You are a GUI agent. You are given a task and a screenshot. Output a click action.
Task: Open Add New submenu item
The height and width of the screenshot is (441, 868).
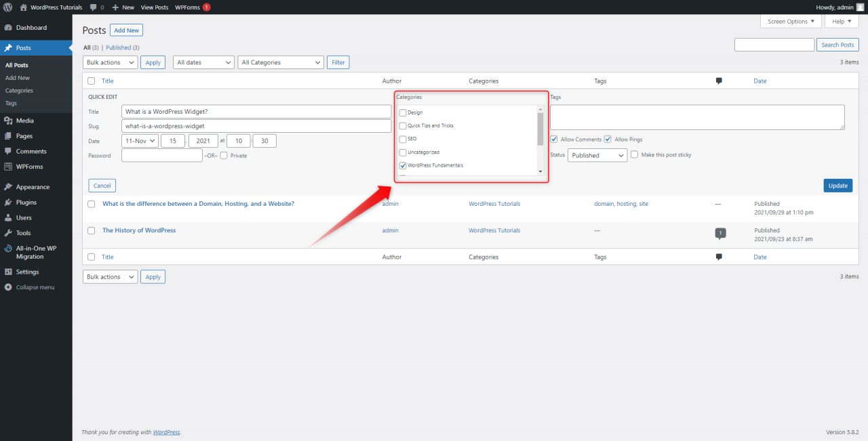click(x=18, y=78)
